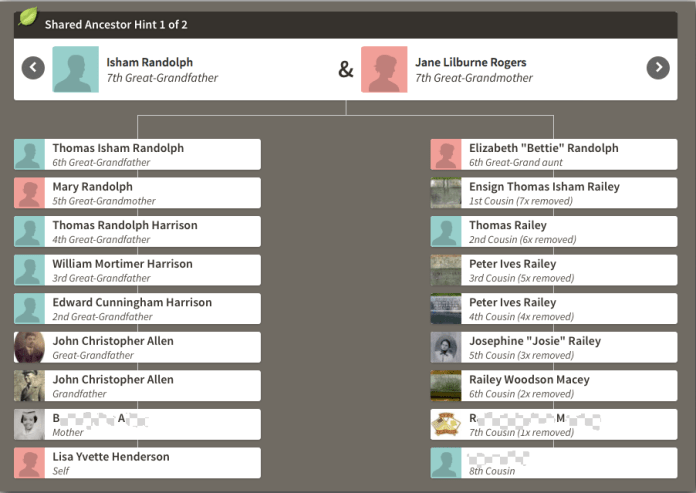Viewport: 696px width, 493px height.
Task: Click the 8th Cousin avatar icon
Action: pos(446,463)
